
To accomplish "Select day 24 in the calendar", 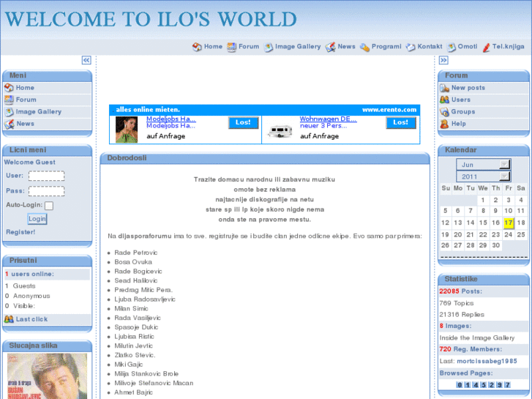I will (509, 235).
